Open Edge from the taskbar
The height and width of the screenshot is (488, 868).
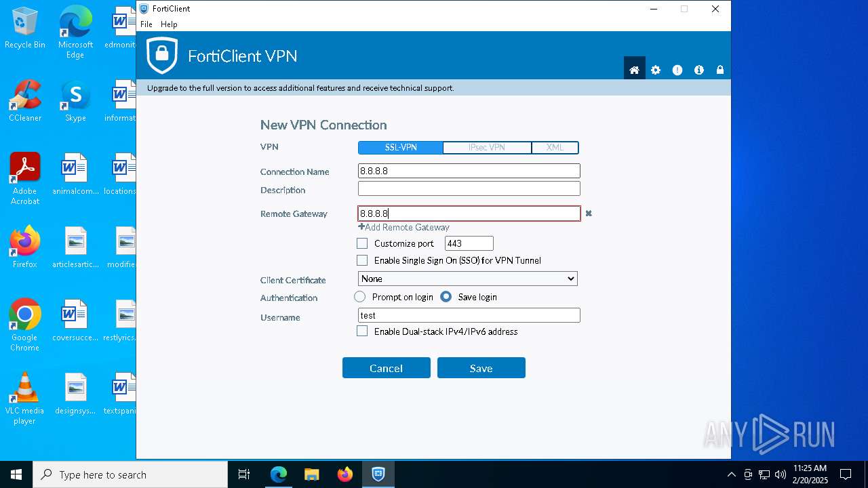(279, 474)
